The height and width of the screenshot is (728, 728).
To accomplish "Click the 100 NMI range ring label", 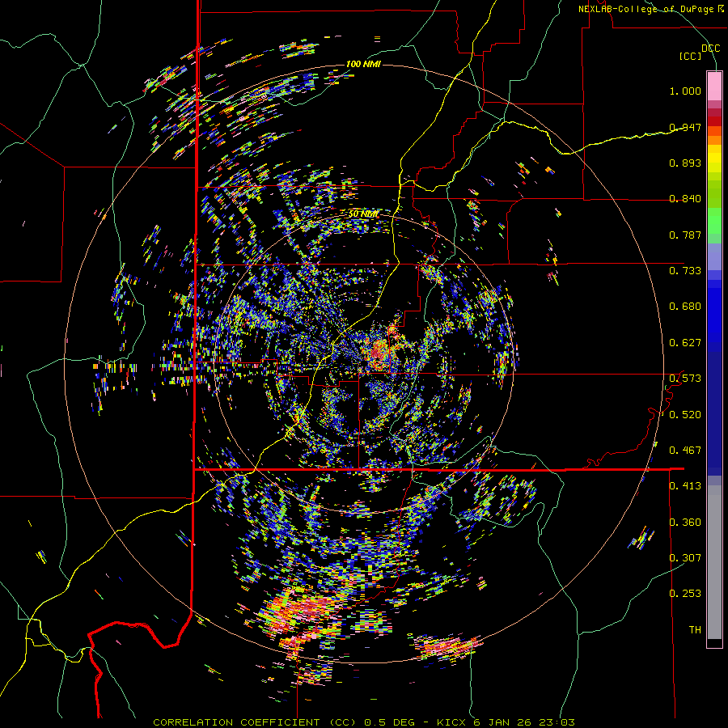I will [x=363, y=64].
